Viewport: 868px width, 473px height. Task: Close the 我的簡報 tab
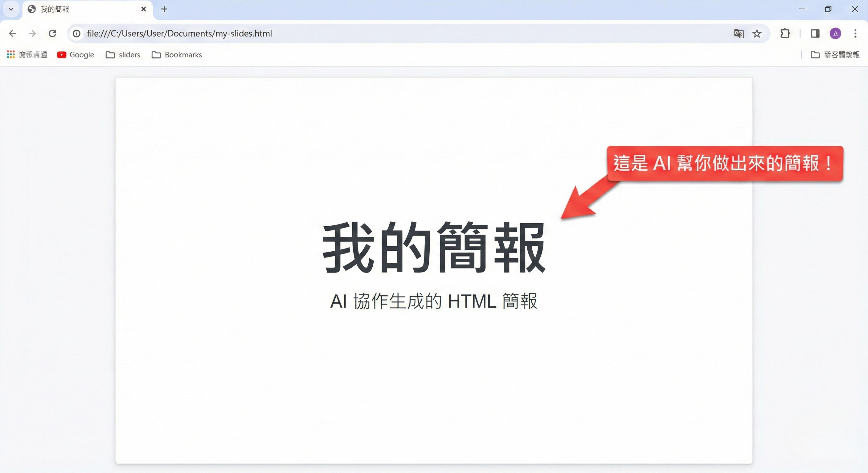[144, 9]
